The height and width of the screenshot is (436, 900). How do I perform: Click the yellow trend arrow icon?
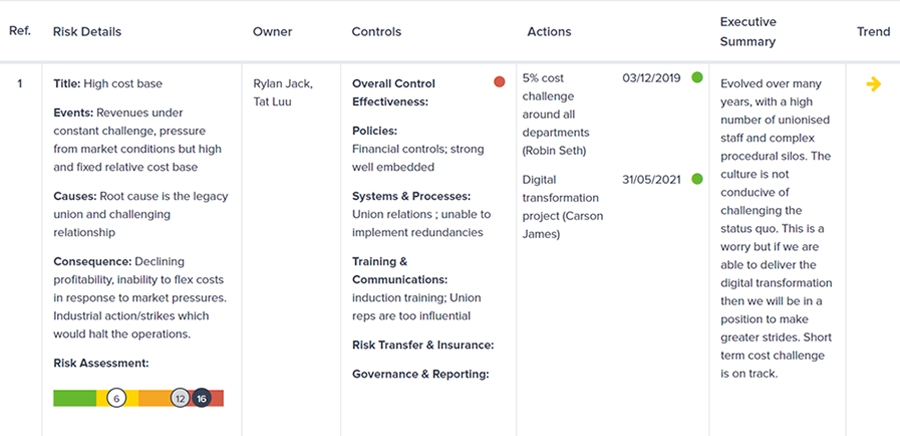coord(874,84)
